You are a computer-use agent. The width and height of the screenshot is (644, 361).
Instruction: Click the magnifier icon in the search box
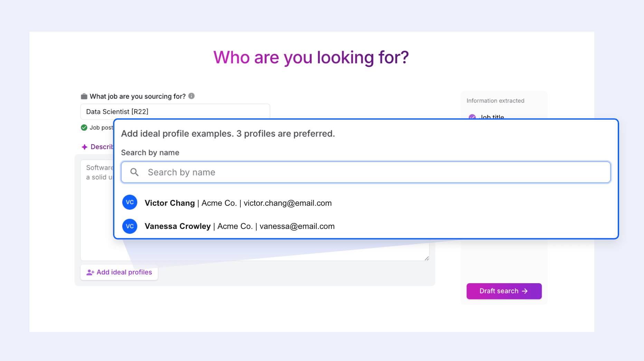[134, 172]
